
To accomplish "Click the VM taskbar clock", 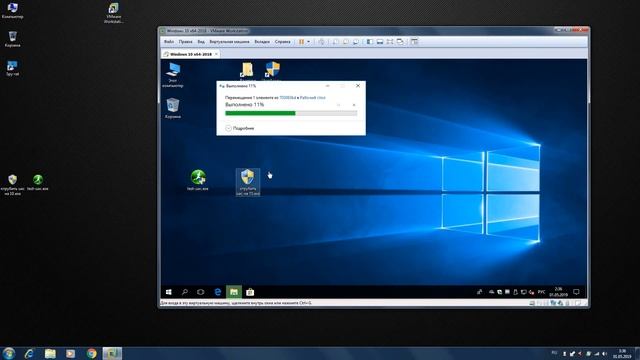I will (558, 292).
